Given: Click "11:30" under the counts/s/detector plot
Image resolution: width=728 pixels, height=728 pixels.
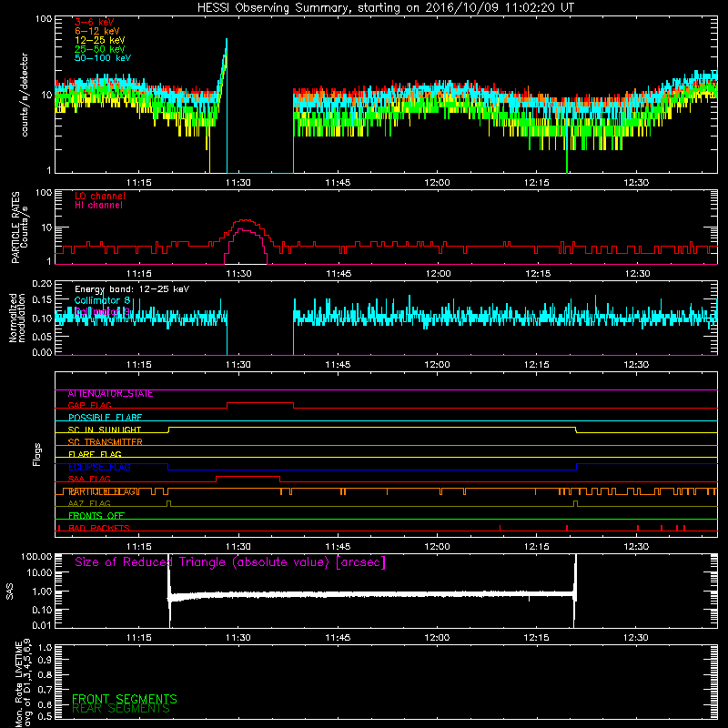Looking at the screenshot, I should coord(238,183).
